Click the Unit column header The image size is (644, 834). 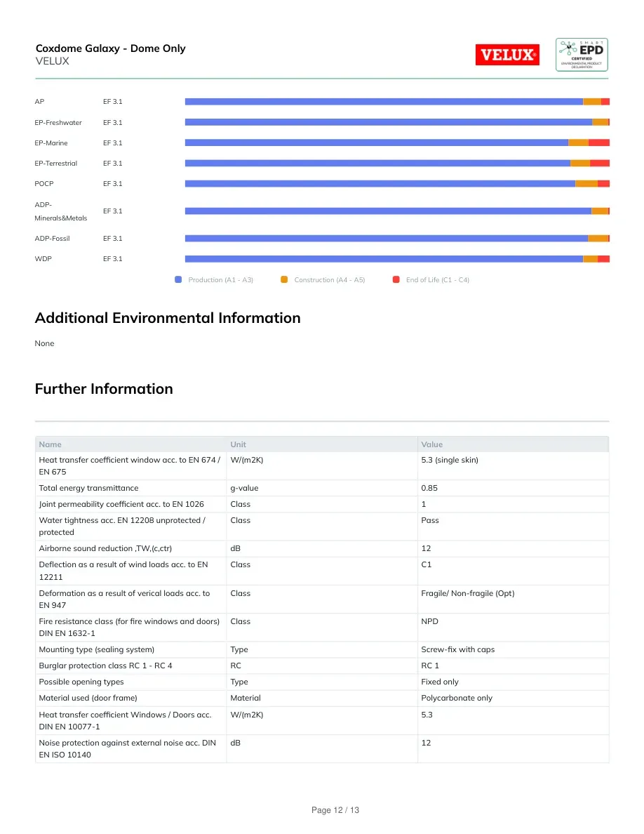click(x=238, y=444)
